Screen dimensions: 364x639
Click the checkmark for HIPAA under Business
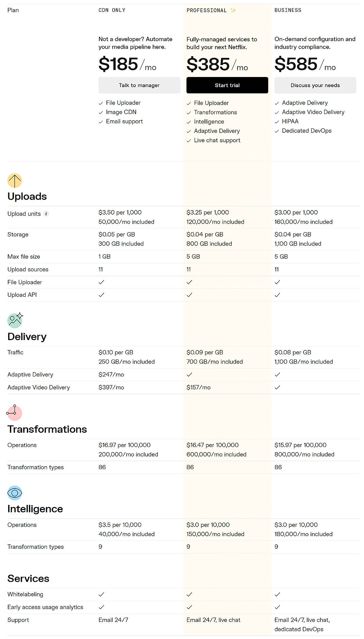[277, 121]
